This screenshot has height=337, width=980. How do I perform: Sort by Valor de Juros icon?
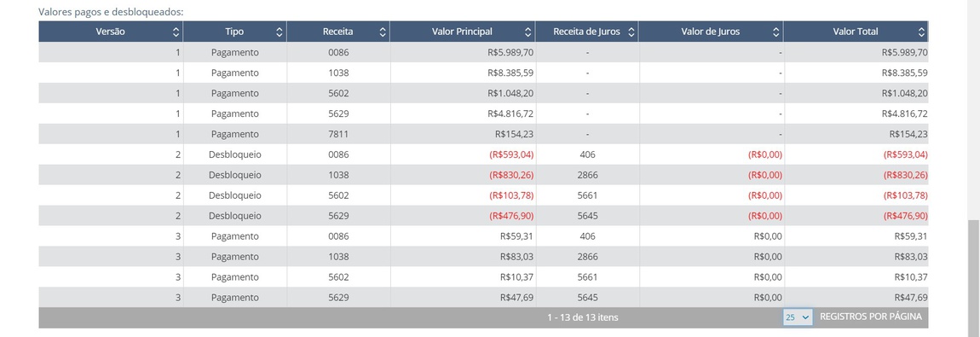[775, 32]
